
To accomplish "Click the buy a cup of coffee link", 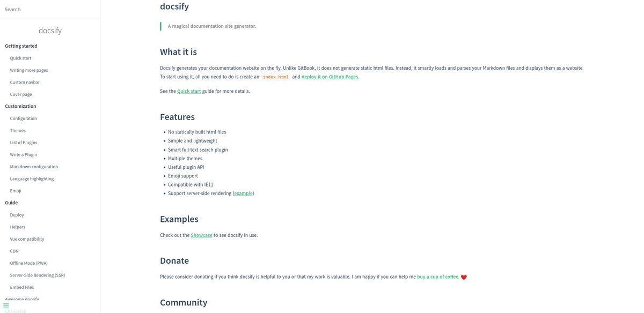I will (x=438, y=277).
